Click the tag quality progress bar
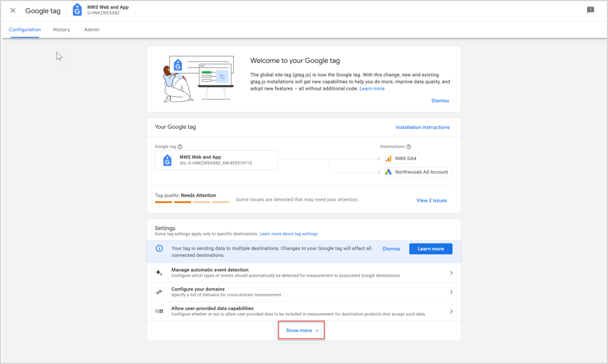 192,202
